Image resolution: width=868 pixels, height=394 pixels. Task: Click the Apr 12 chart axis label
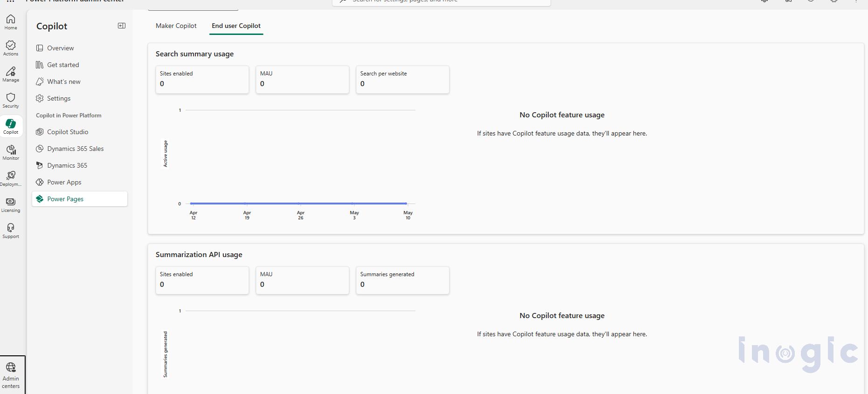coord(193,215)
